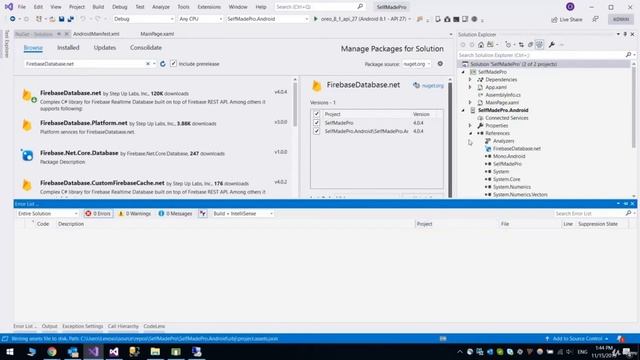This screenshot has width=640, height=360.
Task: Collapse the SelfMadePro.Android project node
Action: point(463,110)
